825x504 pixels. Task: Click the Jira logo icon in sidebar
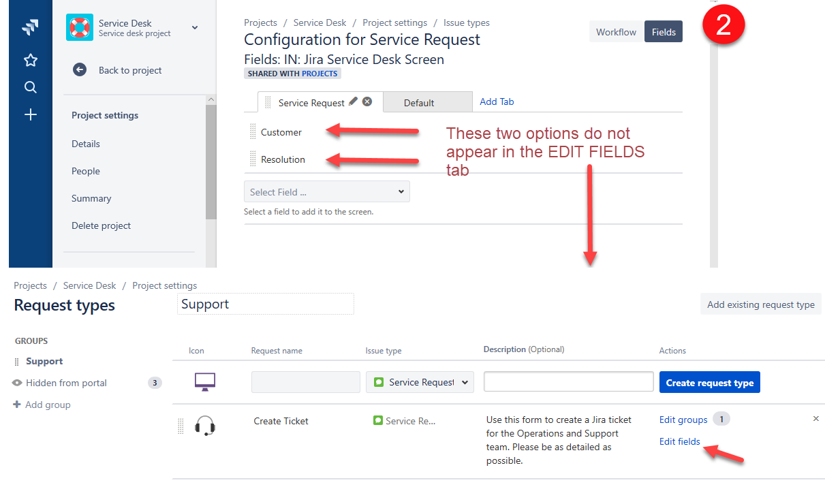point(30,27)
